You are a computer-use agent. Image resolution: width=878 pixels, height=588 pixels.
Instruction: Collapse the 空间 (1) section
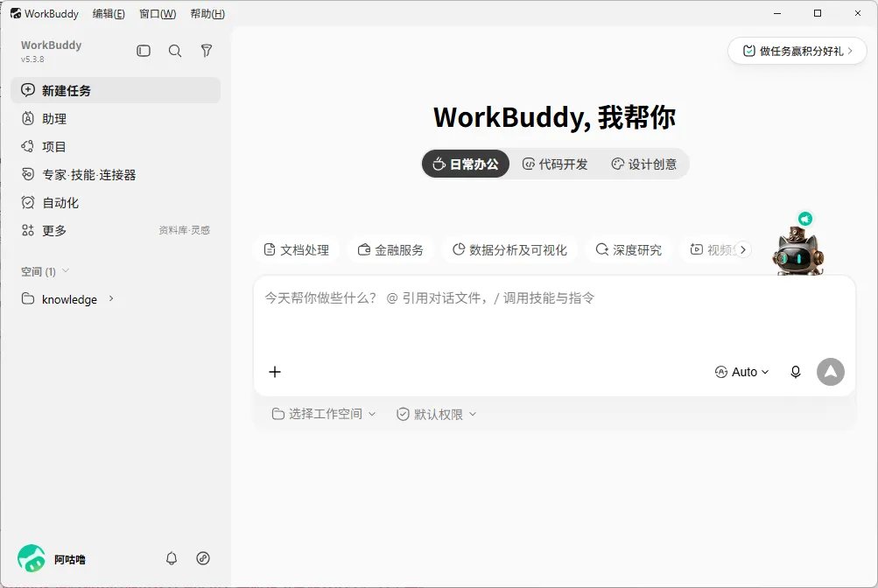click(x=45, y=271)
